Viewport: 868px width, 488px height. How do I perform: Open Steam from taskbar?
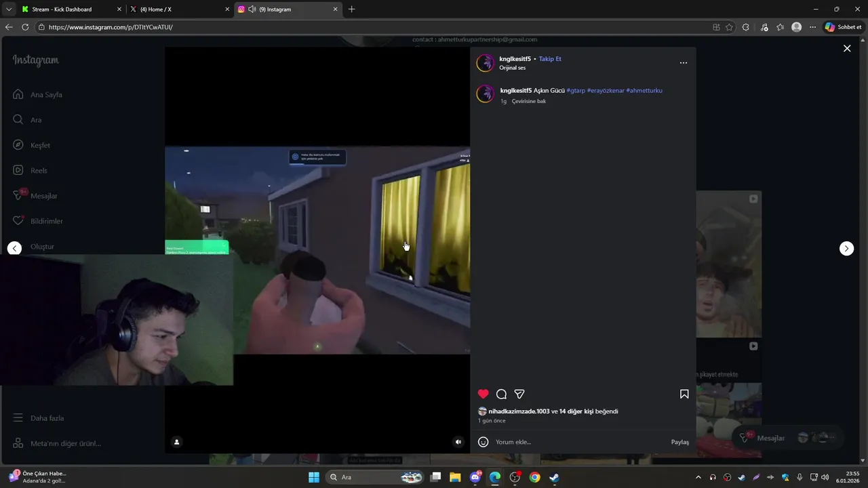pyautogui.click(x=554, y=477)
